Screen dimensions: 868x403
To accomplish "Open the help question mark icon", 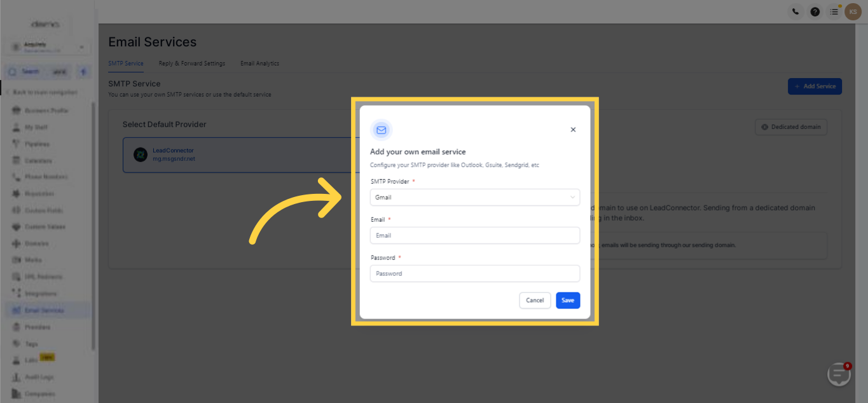I will [815, 11].
